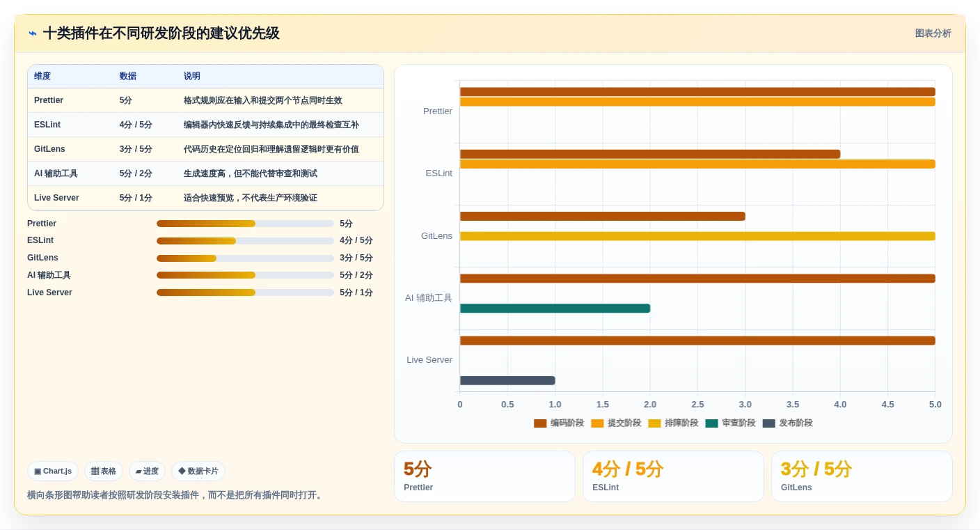
Task: Click the page title 十类插件在不同研发阶段的建议优先级
Action: coord(161,33)
